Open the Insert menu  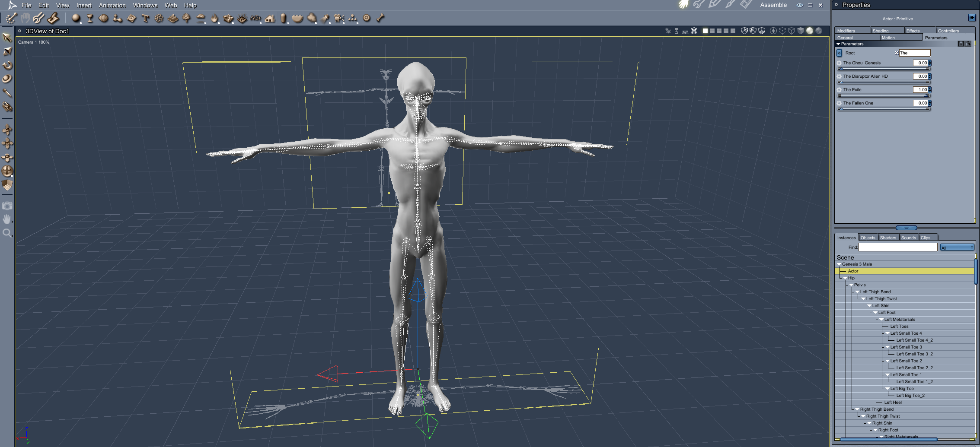point(84,5)
